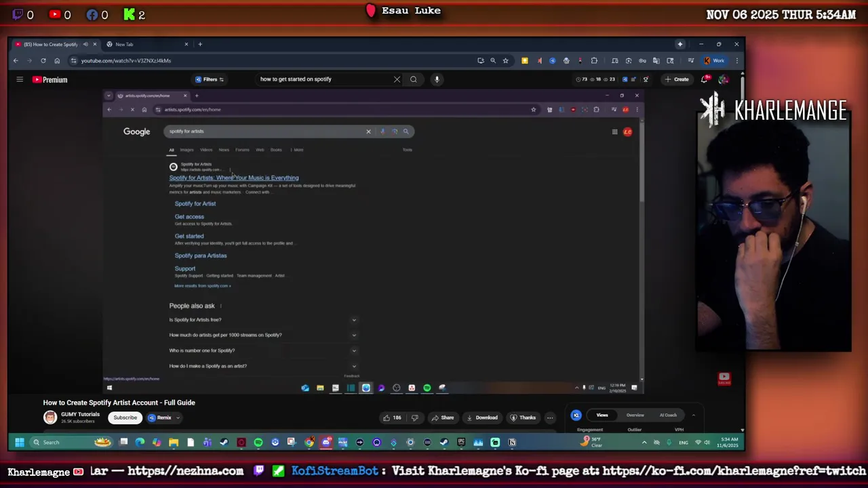This screenshot has width=868, height=488.
Task: Run the YouTube search magnifier button
Action: pyautogui.click(x=414, y=79)
